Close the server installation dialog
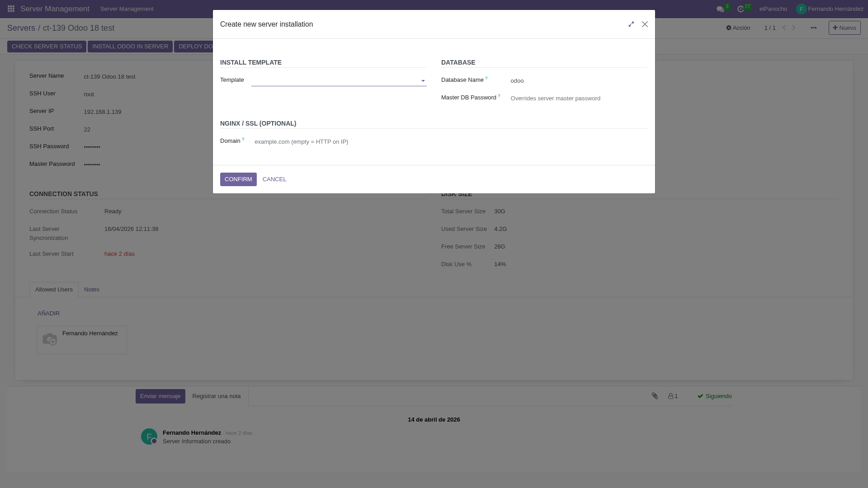Screen dimensions: 868x488 pyautogui.click(x=645, y=24)
